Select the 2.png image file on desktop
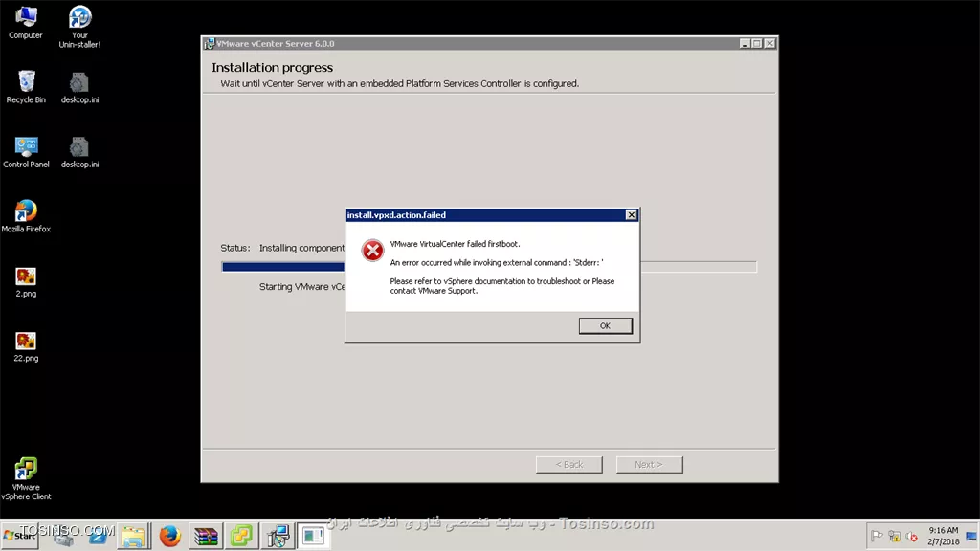Viewport: 980px width, 551px height. coord(26,282)
